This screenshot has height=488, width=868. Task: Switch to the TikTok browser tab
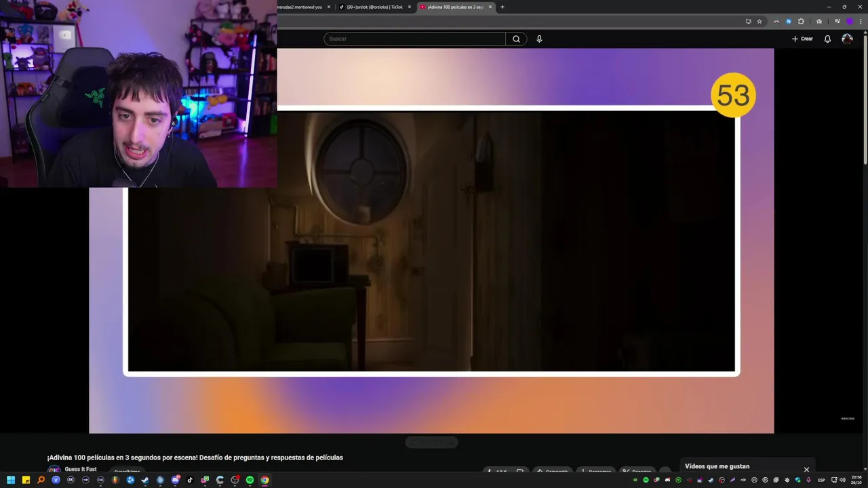[374, 7]
